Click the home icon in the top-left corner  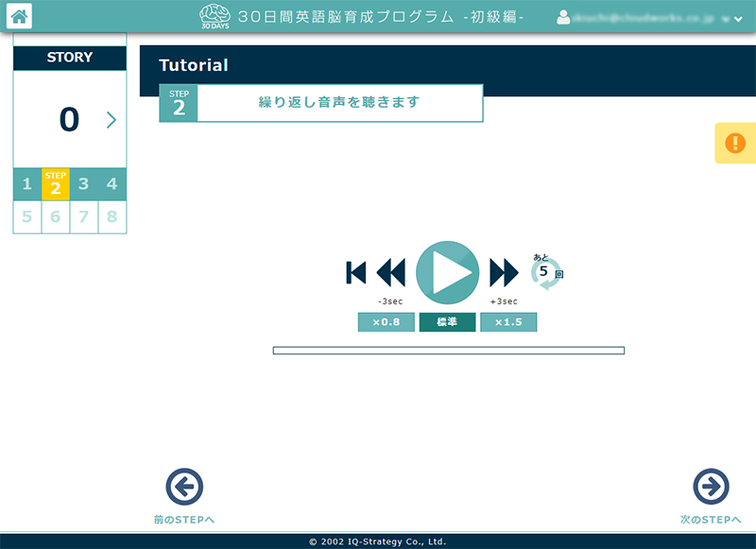pos(21,15)
